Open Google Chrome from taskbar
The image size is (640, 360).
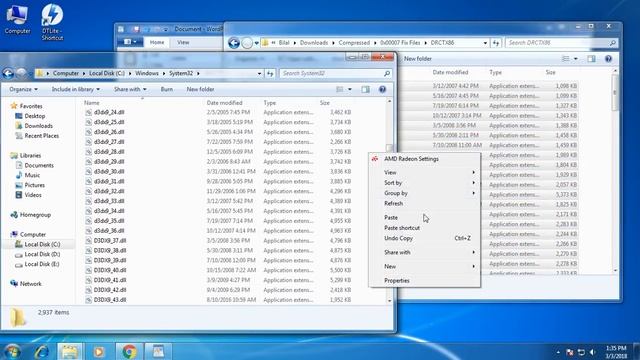[x=129, y=351]
